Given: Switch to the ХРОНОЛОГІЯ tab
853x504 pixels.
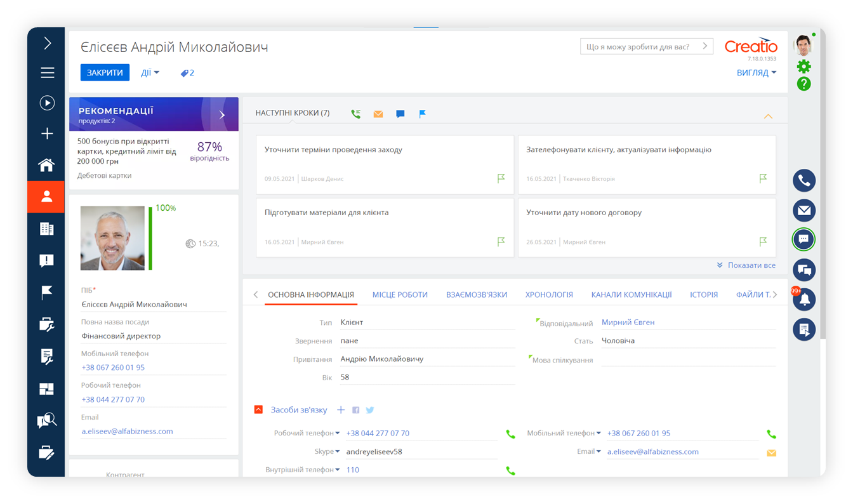Looking at the screenshot, I should point(549,295).
